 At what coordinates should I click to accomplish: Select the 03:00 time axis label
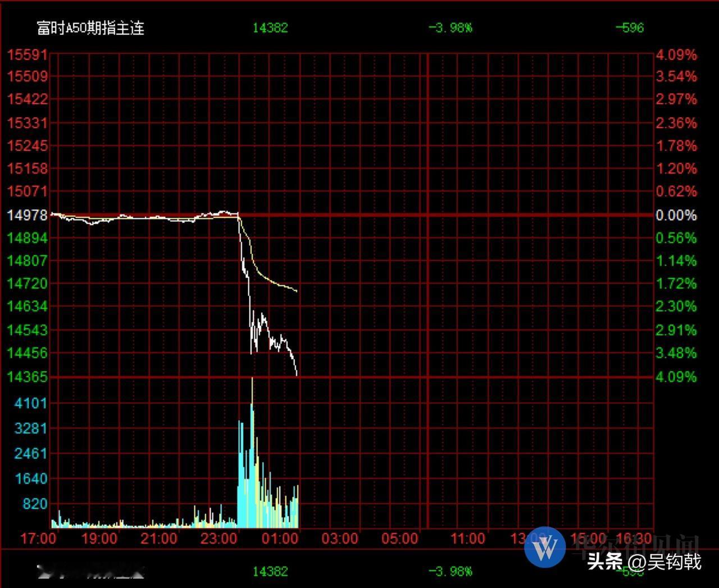click(x=340, y=539)
